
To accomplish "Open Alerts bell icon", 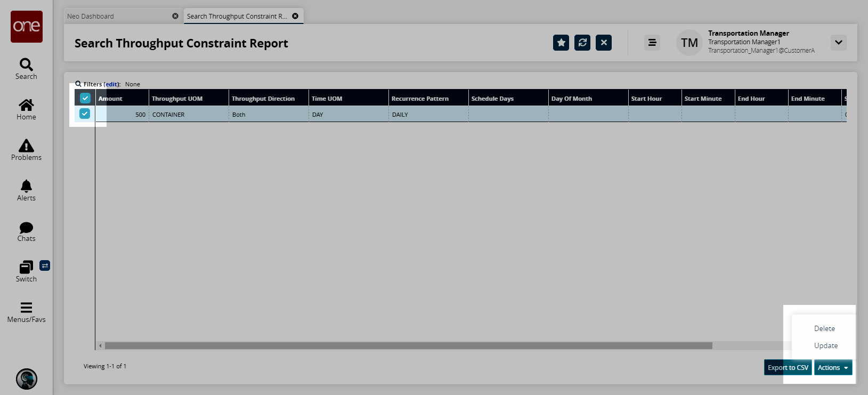I will coord(26,190).
